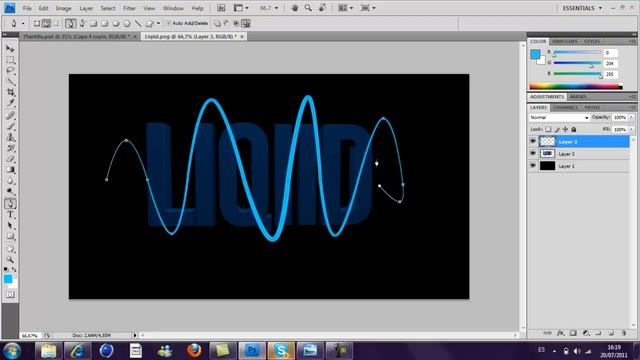The width and height of the screenshot is (640, 360).
Task: Click the Hand tool in application bar
Action: (x=295, y=8)
